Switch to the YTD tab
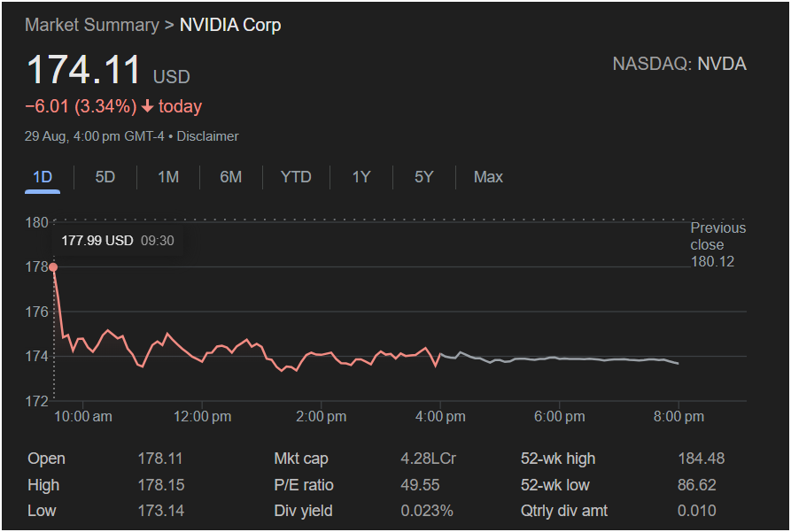Image resolution: width=791 pixels, height=532 pixels. click(296, 177)
